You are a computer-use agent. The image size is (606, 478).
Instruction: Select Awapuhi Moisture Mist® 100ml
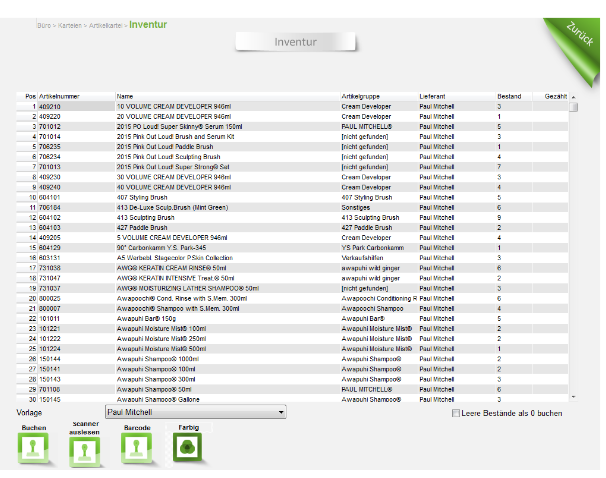click(162, 328)
